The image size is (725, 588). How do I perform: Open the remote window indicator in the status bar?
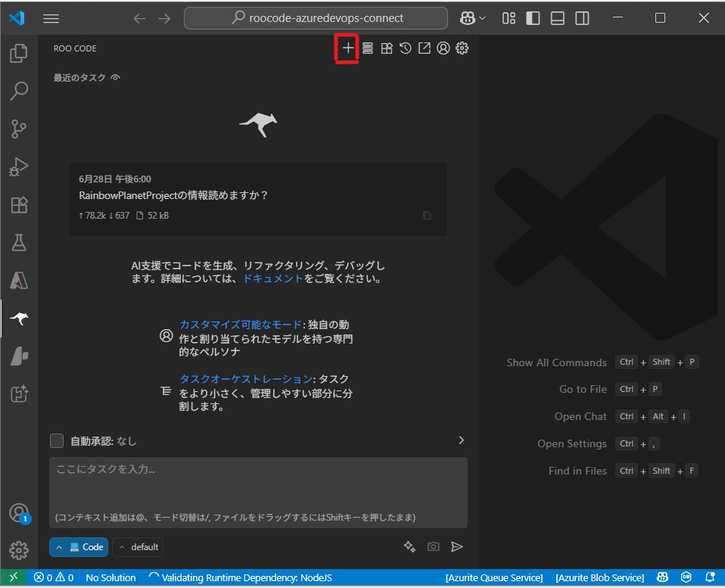click(x=14, y=577)
